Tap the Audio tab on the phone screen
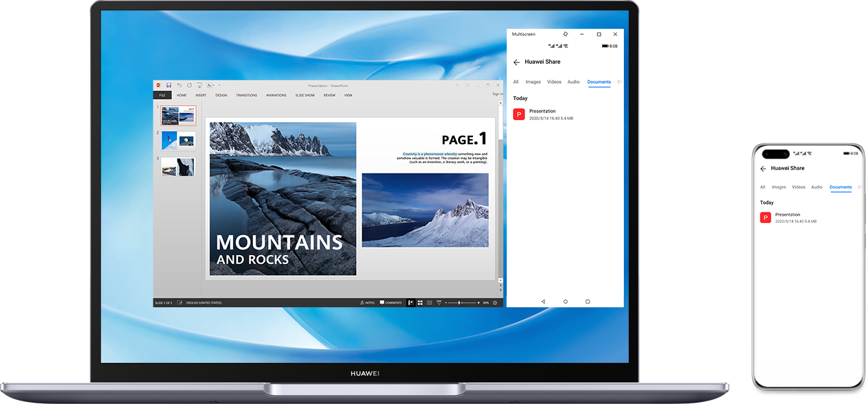Viewport: 868px width, 404px height. [x=817, y=187]
